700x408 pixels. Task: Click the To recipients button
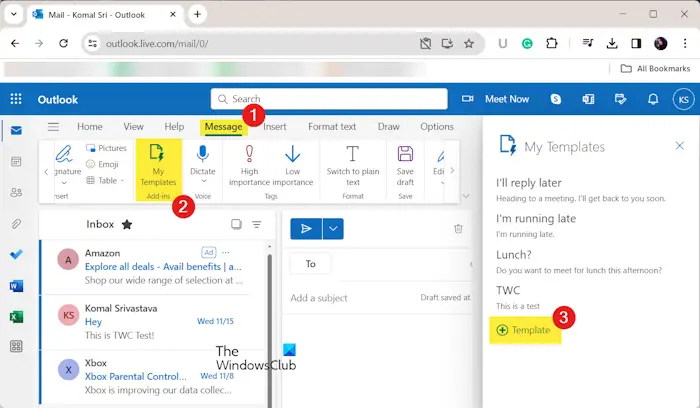coord(311,264)
